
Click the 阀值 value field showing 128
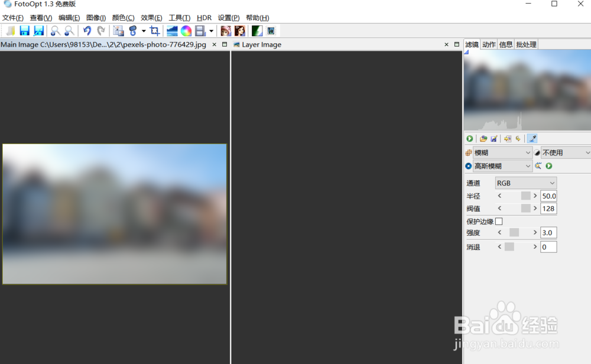548,209
